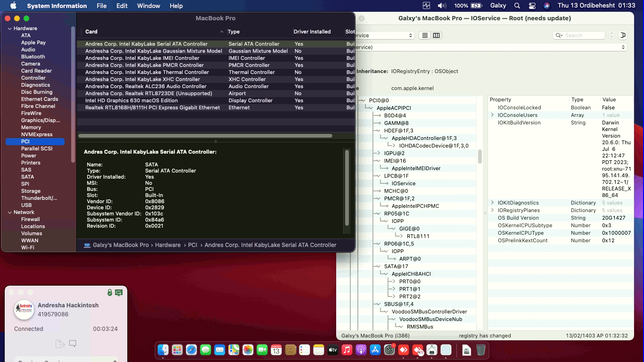Screen dimensions: 644x362
Task: Open Maps from the Dock
Action: click(234, 350)
